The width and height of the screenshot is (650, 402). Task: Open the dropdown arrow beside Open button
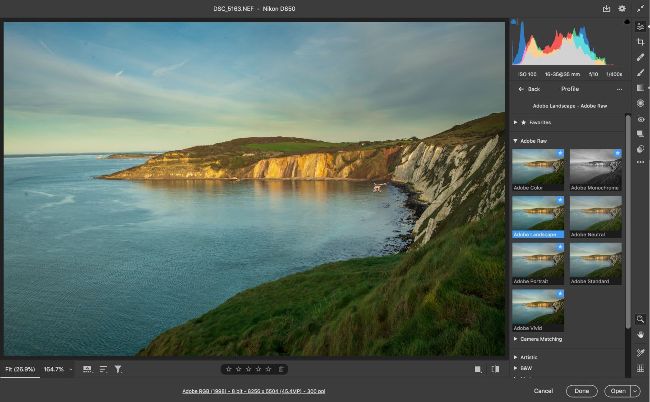(636, 391)
